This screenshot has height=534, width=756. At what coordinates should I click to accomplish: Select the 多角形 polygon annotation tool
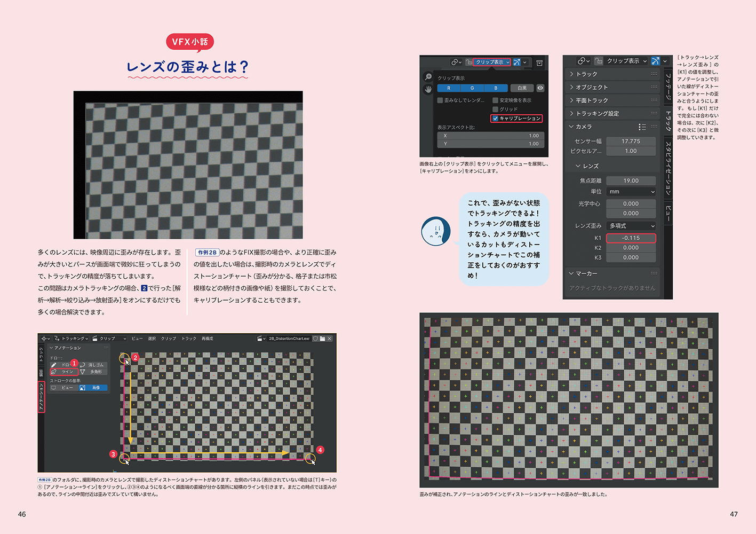point(93,372)
